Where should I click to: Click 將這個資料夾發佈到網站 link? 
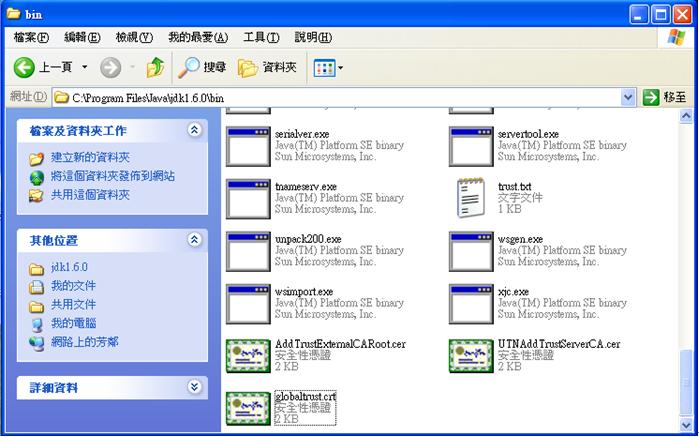112,176
